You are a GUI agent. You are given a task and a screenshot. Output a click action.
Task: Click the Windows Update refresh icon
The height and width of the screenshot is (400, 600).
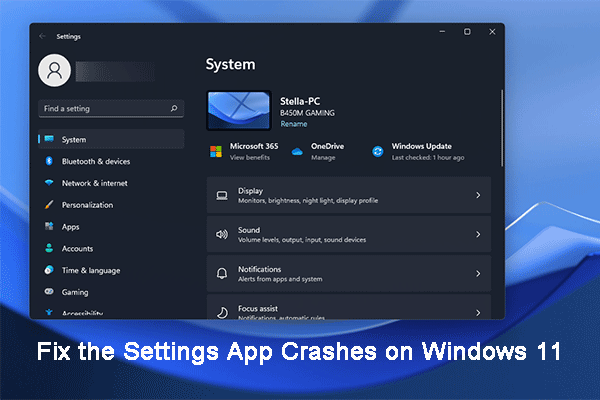[x=378, y=152]
